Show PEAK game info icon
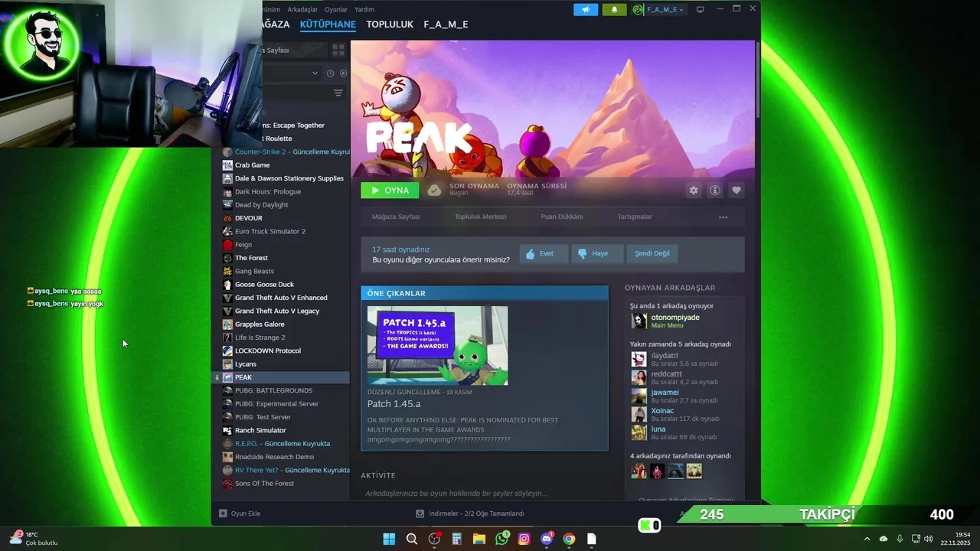980x551 pixels. click(715, 191)
